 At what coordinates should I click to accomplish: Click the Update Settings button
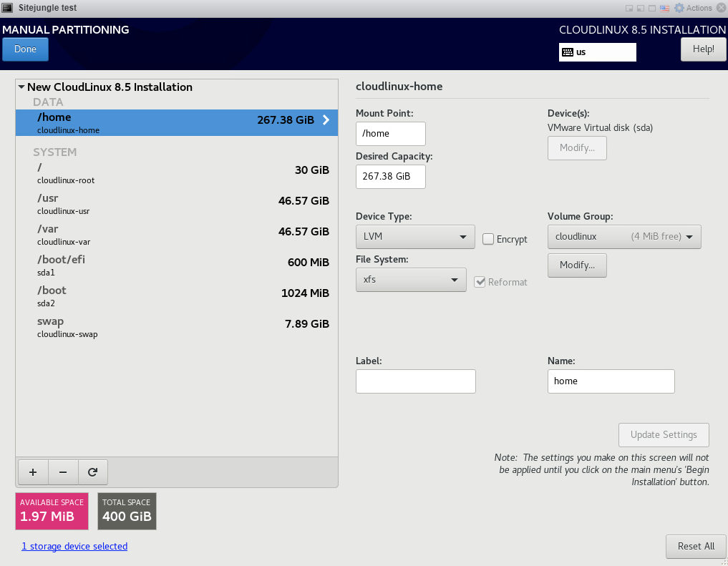coord(664,435)
